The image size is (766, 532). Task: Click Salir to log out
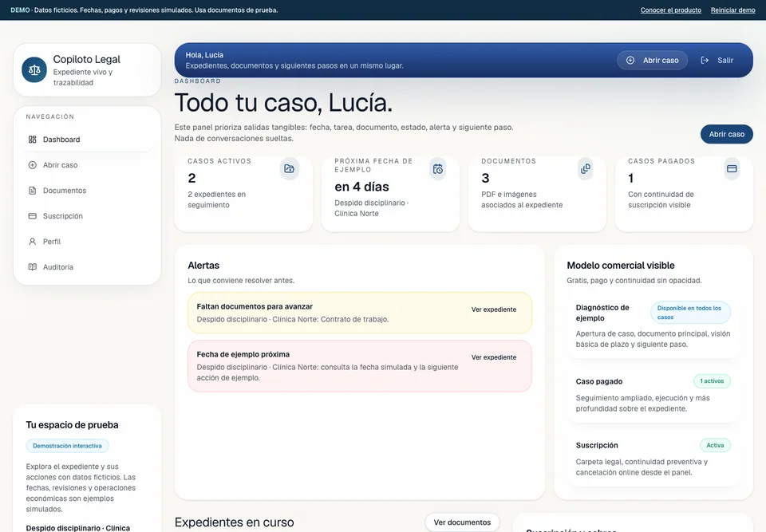click(x=717, y=60)
